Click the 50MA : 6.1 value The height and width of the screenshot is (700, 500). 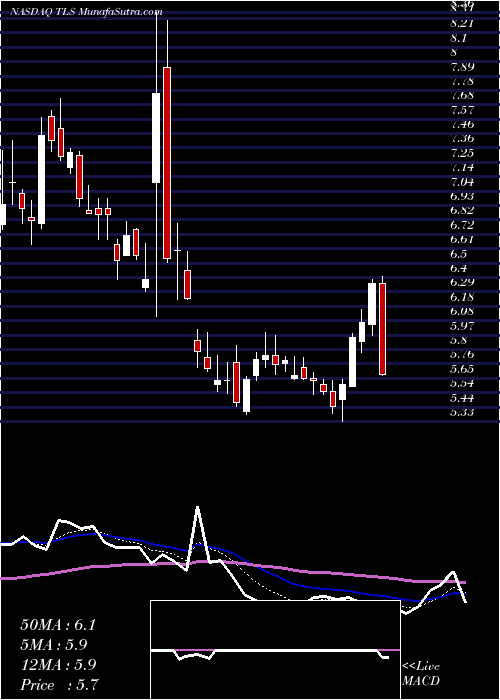coord(58,625)
